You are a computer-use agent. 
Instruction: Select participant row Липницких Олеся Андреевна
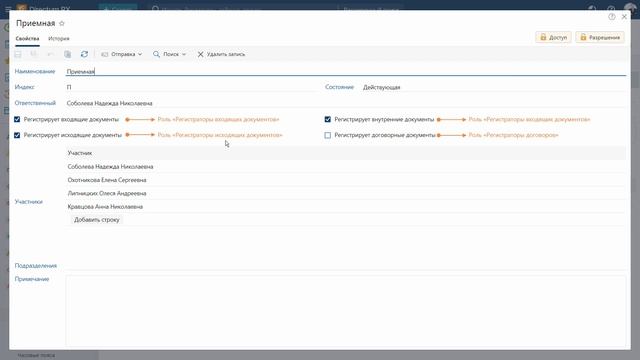pyautogui.click(x=346, y=193)
